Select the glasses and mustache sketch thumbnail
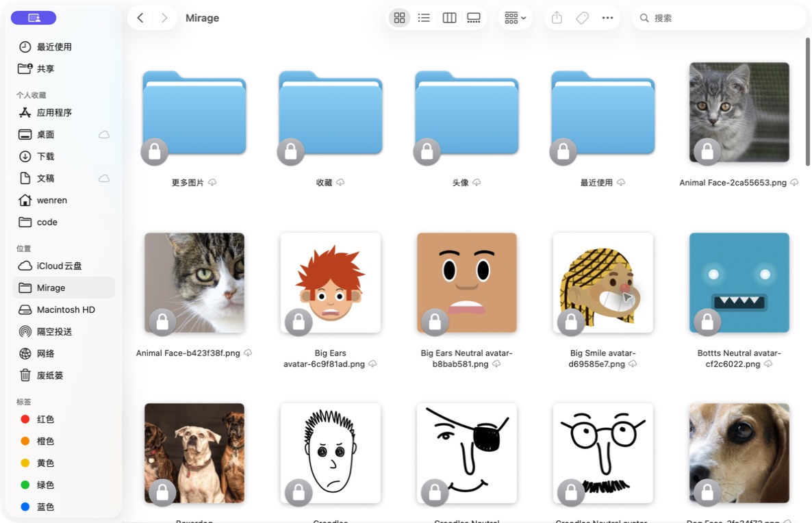This screenshot has width=812, height=523. point(602,453)
